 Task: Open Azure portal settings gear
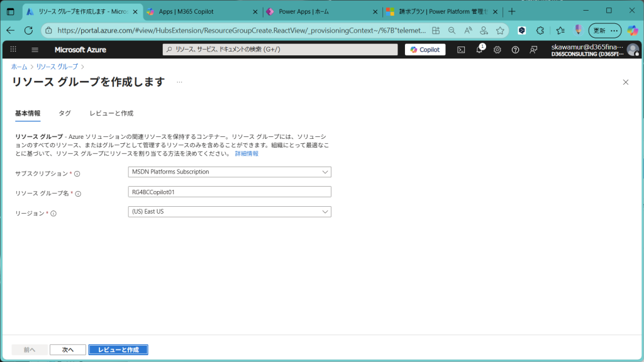click(x=497, y=50)
